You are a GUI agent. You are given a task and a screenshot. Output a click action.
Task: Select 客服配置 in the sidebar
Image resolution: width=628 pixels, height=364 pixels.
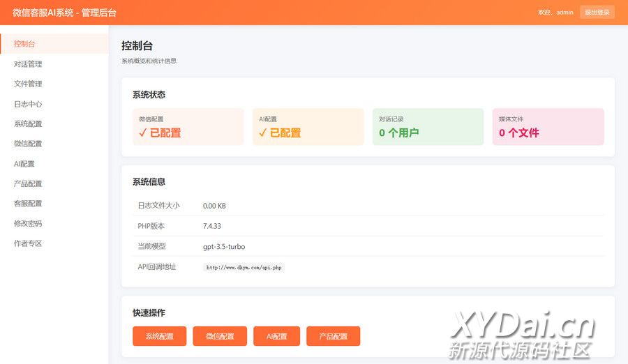pyautogui.click(x=28, y=204)
